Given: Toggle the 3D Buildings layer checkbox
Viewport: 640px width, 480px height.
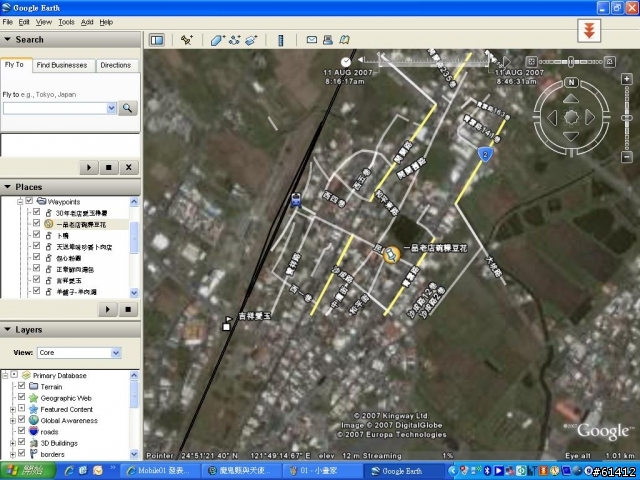Looking at the screenshot, I should pyautogui.click(x=22, y=442).
